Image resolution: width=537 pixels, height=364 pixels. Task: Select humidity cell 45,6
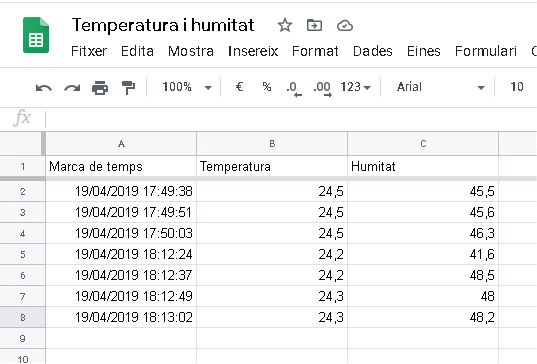(423, 213)
